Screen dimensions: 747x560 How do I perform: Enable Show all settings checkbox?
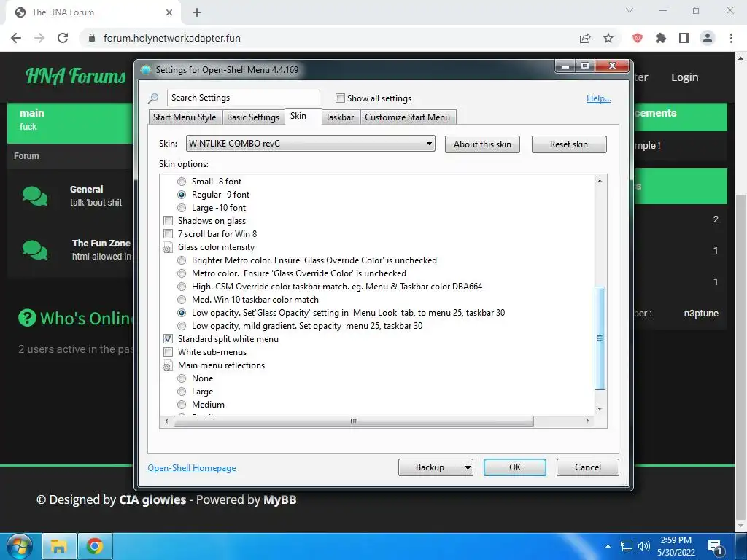[340, 98]
